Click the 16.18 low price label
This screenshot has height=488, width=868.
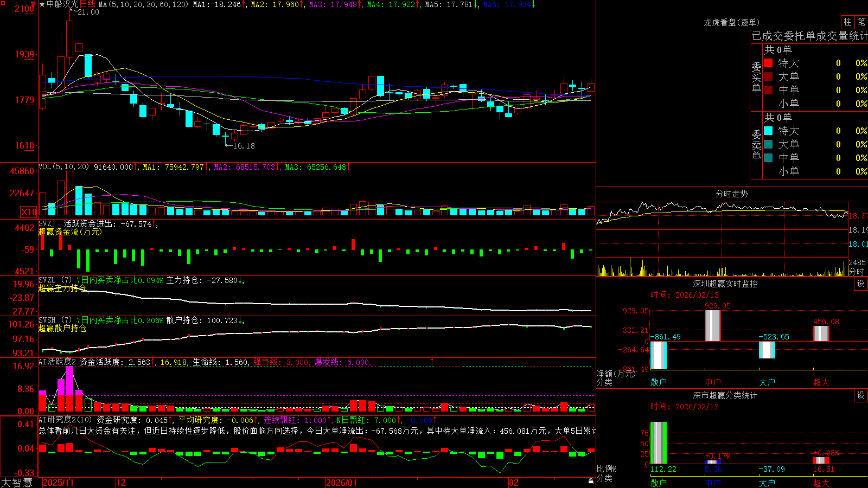(x=244, y=146)
